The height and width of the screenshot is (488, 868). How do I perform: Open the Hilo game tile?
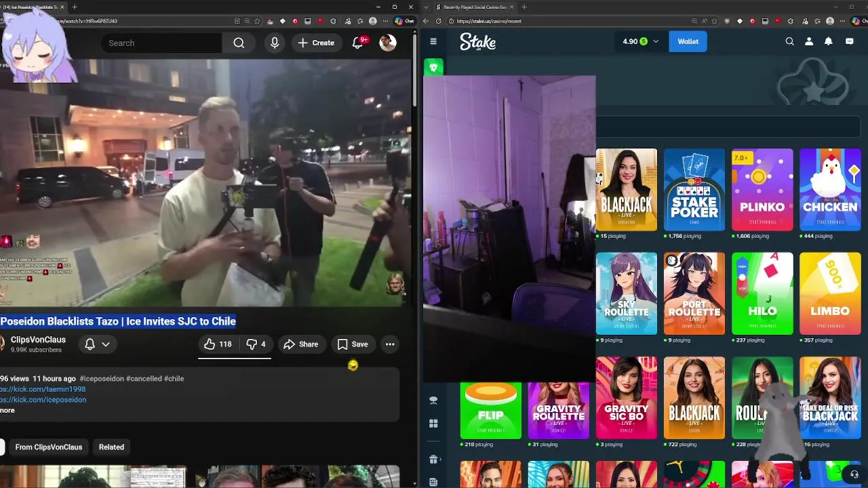[x=762, y=293]
